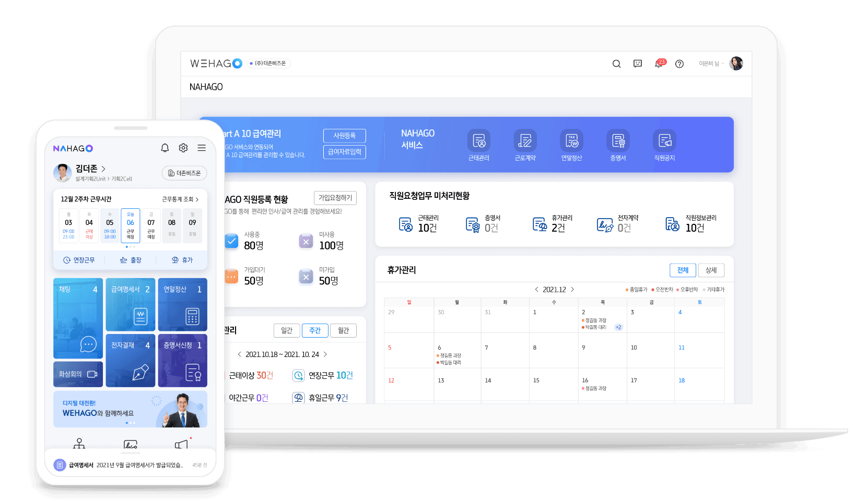Click the 미사용 100명 status icon
The height and width of the screenshot is (501, 868).
(x=306, y=242)
